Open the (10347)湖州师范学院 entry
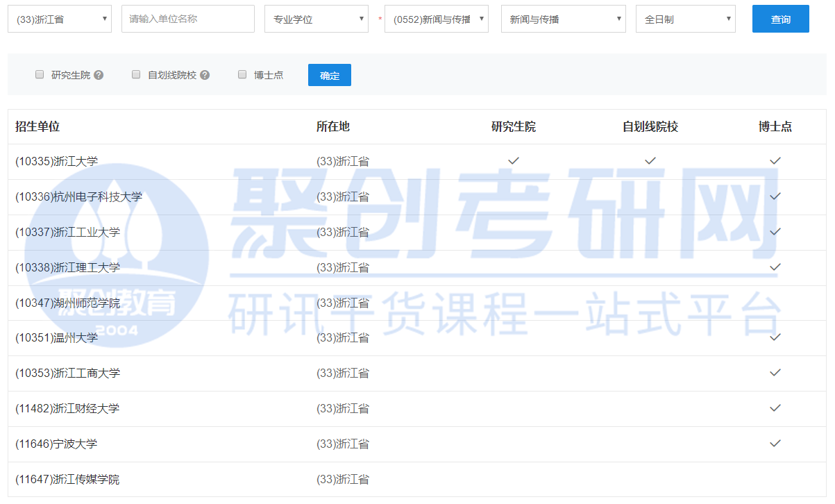835x504 pixels. (x=68, y=303)
